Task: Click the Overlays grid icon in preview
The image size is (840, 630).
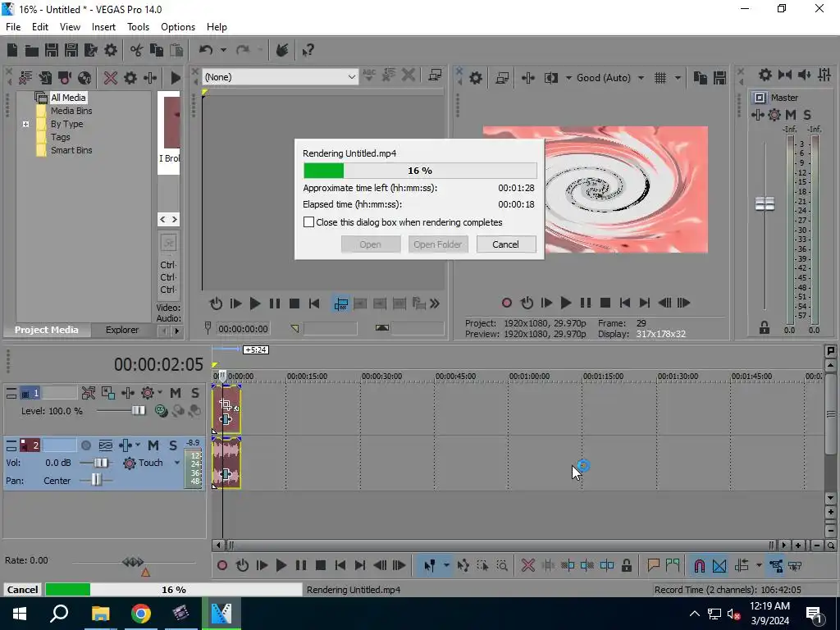Action: (x=660, y=78)
